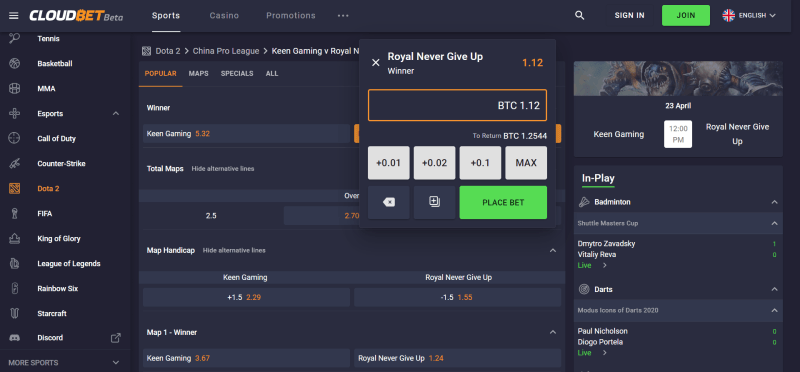Click the match banner image
The width and height of the screenshot is (800, 372).
tap(678, 79)
